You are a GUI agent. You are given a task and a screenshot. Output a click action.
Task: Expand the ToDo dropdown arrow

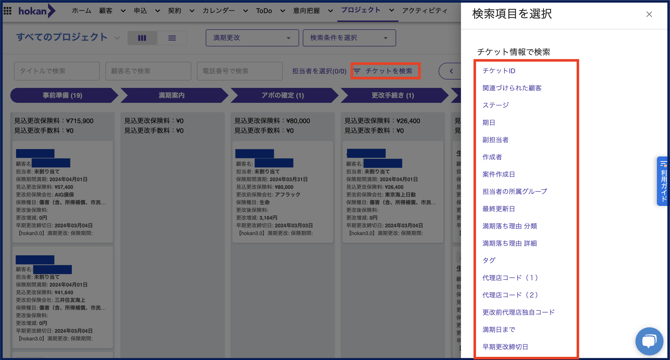[282, 11]
